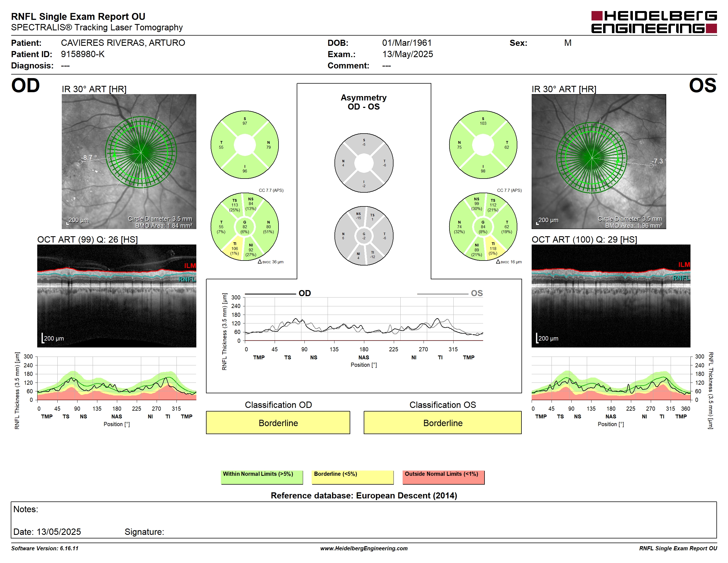Click Software Version: 6.16.11 footer
The width and height of the screenshot is (728, 563).
[x=45, y=548]
